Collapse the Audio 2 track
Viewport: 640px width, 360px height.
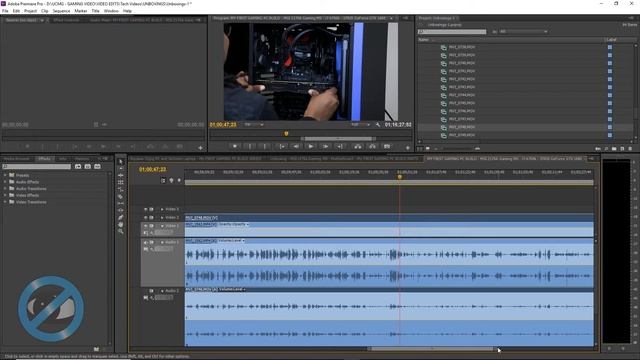(162, 291)
